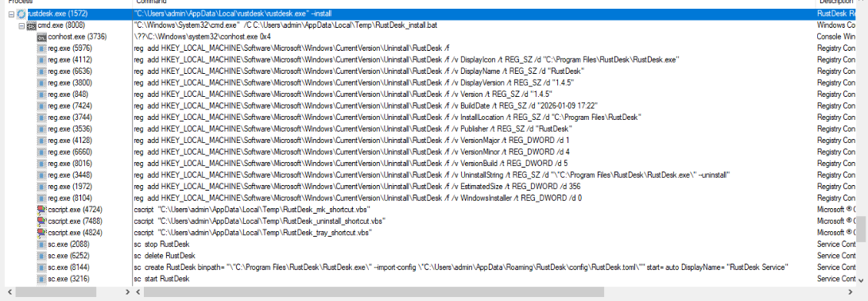The height and width of the screenshot is (301, 868).
Task: Select the RustDesk_install.bat command line
Action: (x=285, y=25)
